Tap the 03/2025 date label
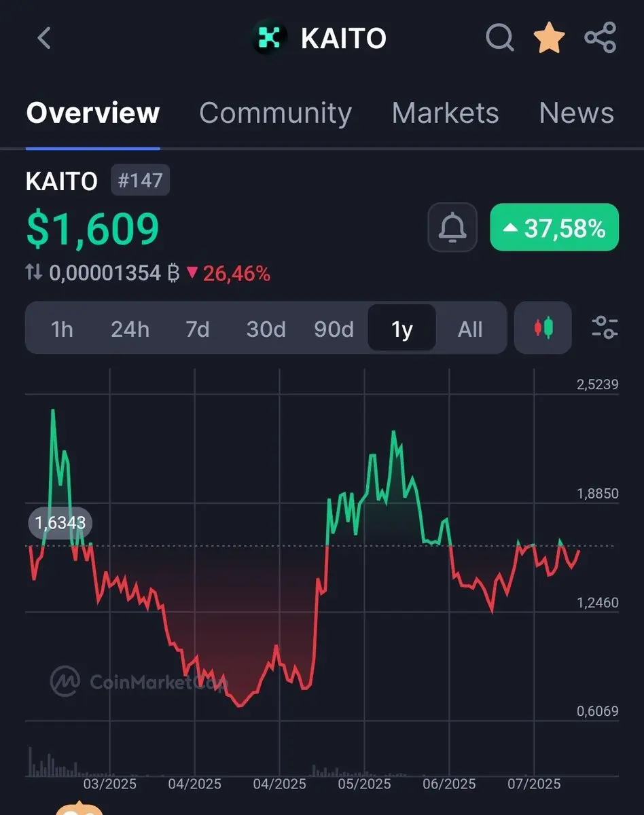Image resolution: width=644 pixels, height=815 pixels. click(x=110, y=784)
